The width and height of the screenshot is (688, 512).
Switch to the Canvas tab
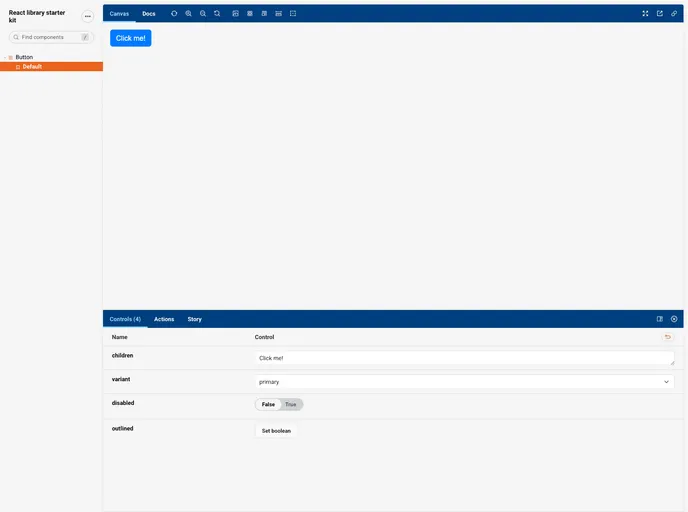(119, 14)
